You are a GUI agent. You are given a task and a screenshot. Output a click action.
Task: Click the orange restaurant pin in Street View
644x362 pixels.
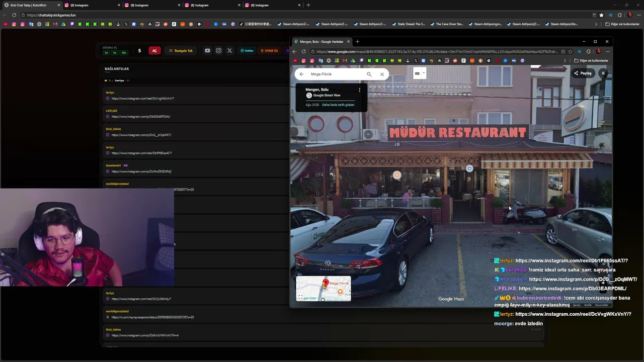pyautogui.click(x=397, y=175)
